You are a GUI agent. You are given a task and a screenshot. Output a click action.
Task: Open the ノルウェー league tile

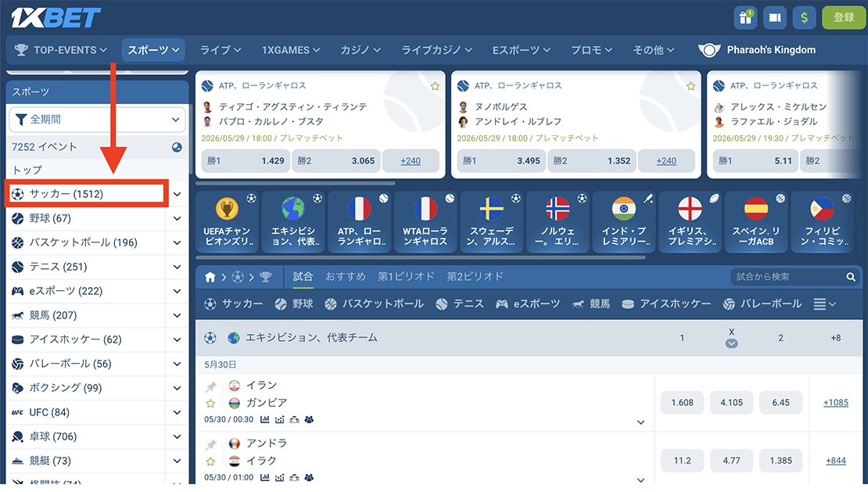tap(558, 222)
